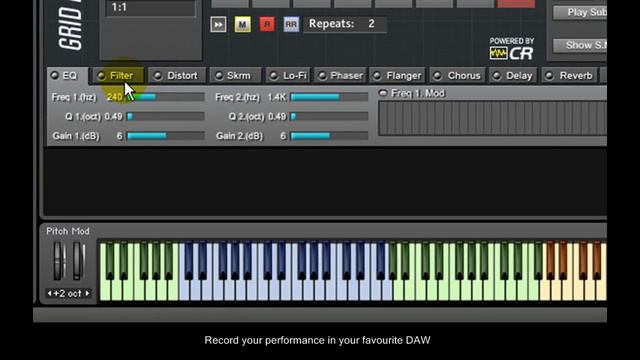Click the 1:1 display field

click(151, 8)
